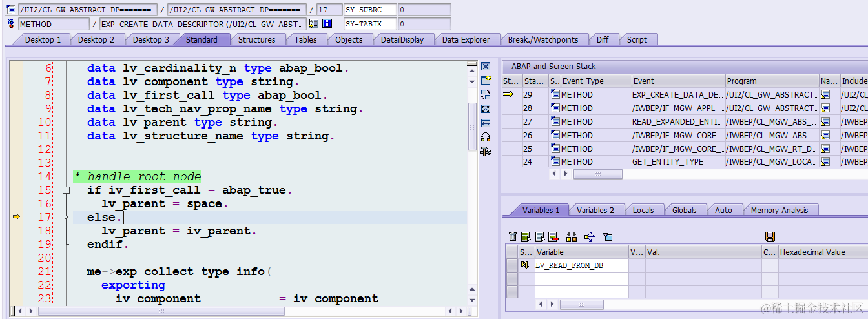
Task: Click the line number field showing 17
Action: [x=329, y=10]
